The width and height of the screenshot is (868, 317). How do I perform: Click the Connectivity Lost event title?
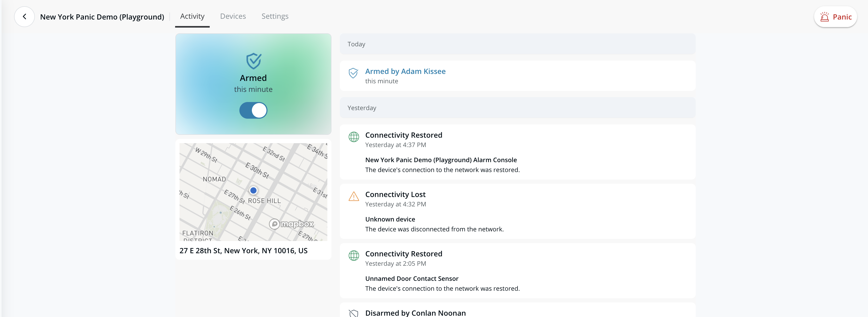pyautogui.click(x=395, y=194)
